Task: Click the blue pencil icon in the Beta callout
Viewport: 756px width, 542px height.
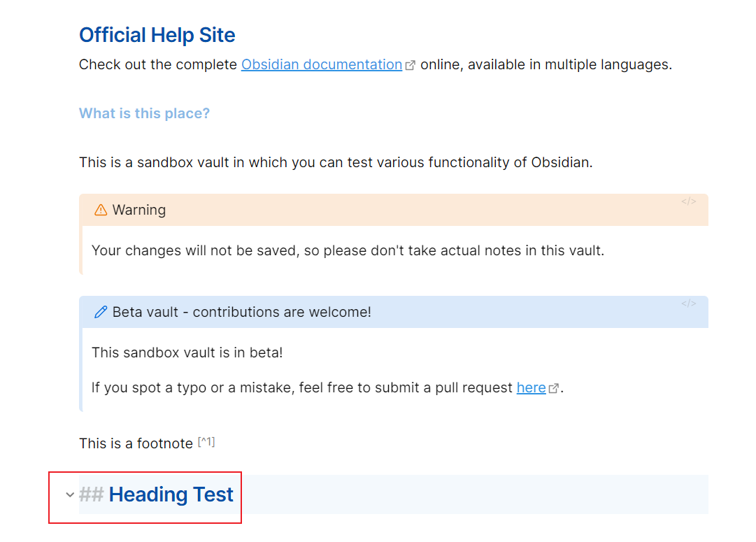Action: pyautogui.click(x=101, y=312)
